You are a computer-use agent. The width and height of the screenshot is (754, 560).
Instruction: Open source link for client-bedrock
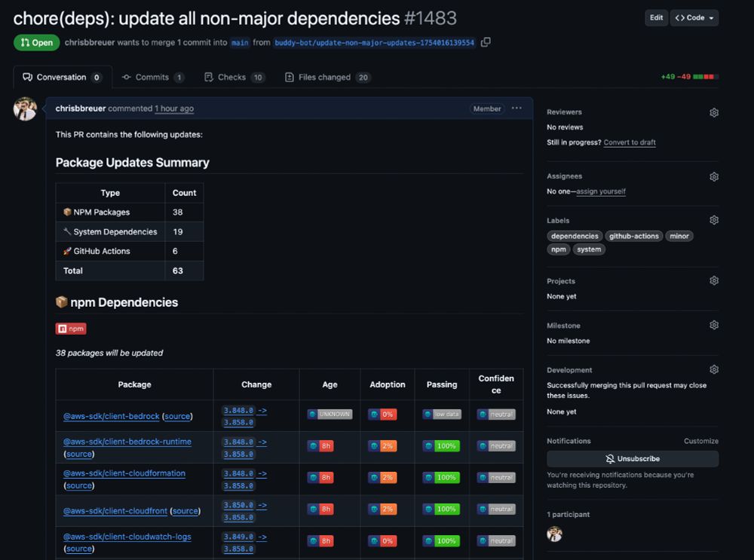pyautogui.click(x=177, y=416)
